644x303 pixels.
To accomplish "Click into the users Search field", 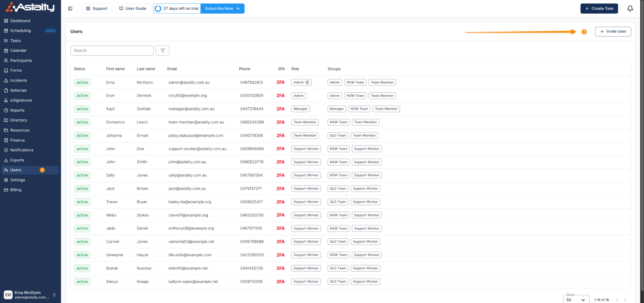I will pos(112,50).
